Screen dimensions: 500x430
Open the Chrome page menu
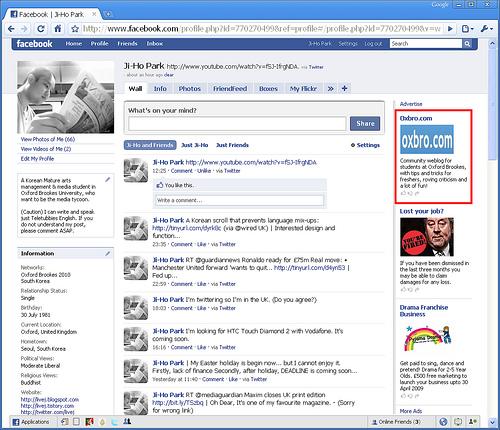(x=467, y=29)
